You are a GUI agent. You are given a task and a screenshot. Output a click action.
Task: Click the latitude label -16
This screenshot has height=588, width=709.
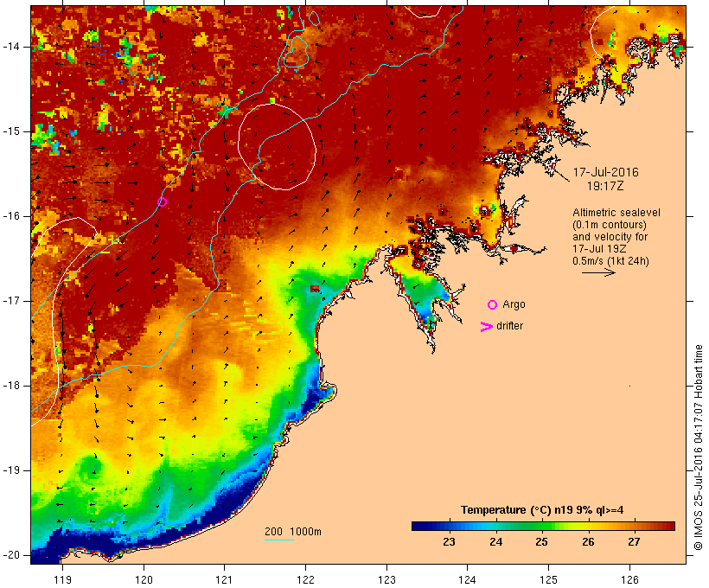(x=11, y=216)
